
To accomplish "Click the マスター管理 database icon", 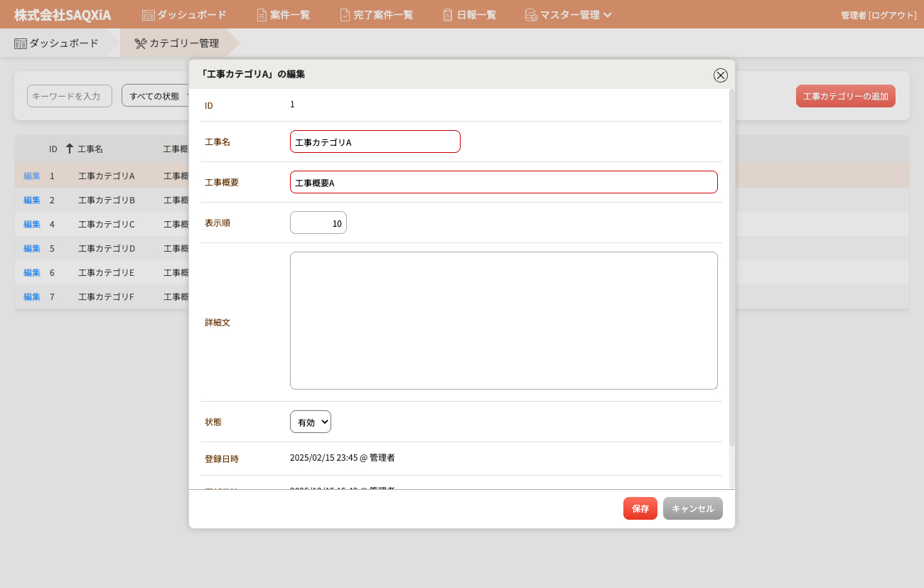I will click(531, 15).
